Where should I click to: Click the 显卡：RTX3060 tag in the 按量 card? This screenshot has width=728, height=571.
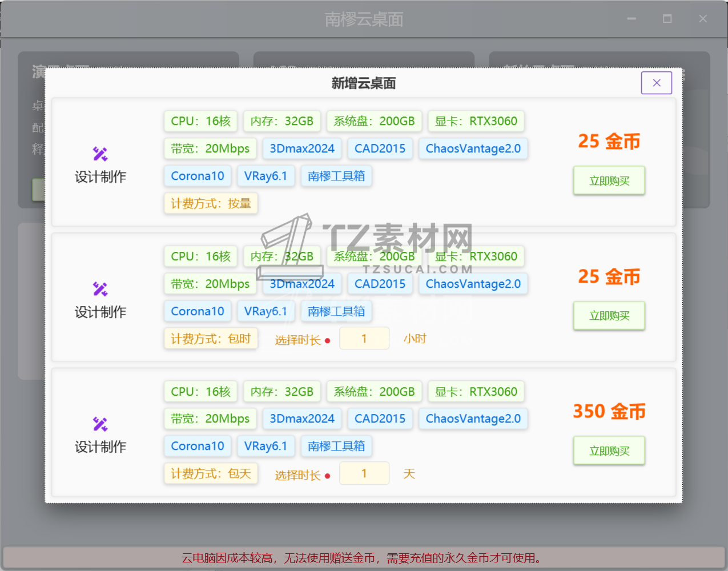coord(476,121)
